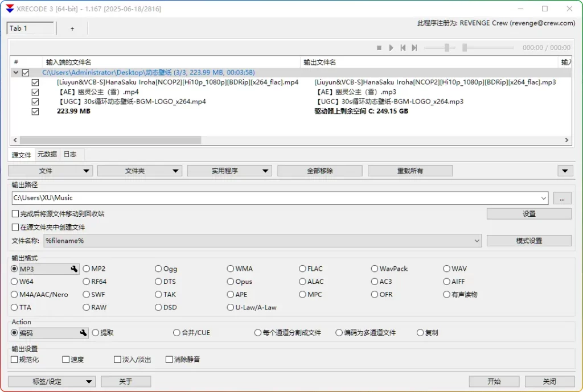Switch to 源文件 tab

(x=21, y=155)
